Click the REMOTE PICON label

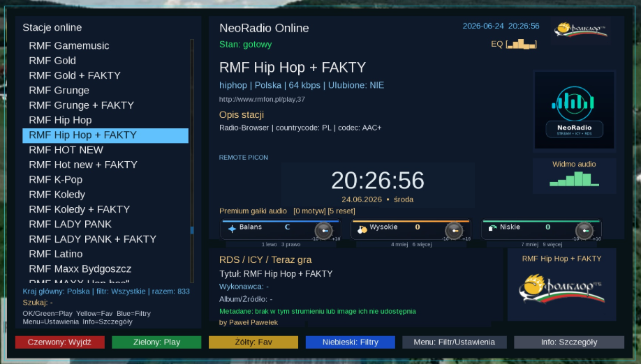tap(244, 158)
